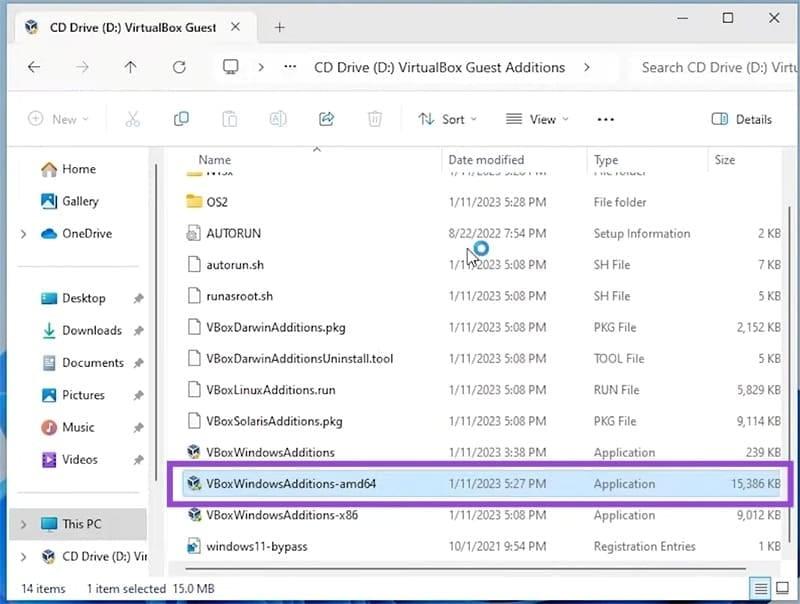The width and height of the screenshot is (800, 604).
Task: Rename the selected file via the Rename icon
Action: pyautogui.click(x=277, y=119)
